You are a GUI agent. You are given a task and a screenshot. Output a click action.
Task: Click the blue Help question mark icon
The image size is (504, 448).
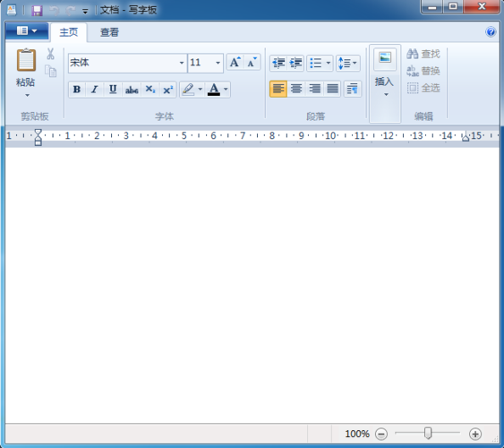[x=491, y=31]
